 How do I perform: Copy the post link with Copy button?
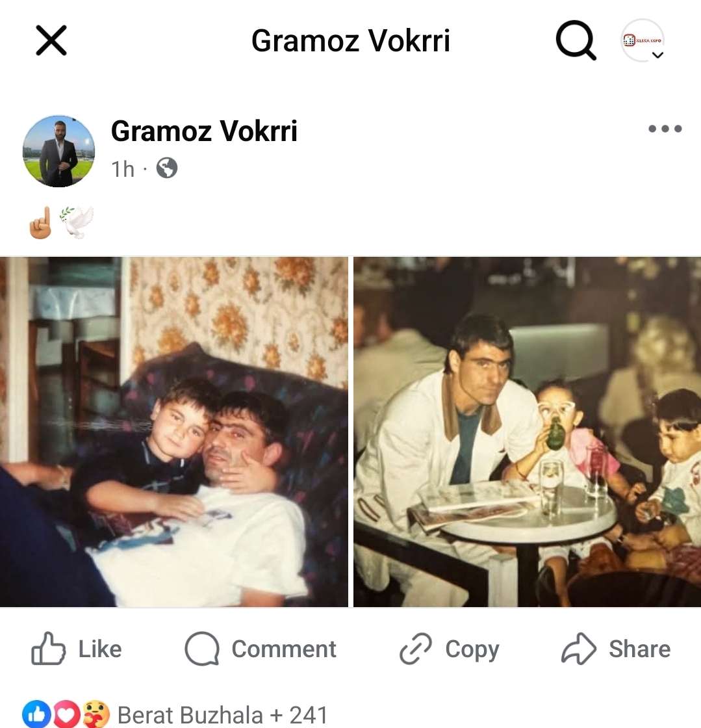449,649
